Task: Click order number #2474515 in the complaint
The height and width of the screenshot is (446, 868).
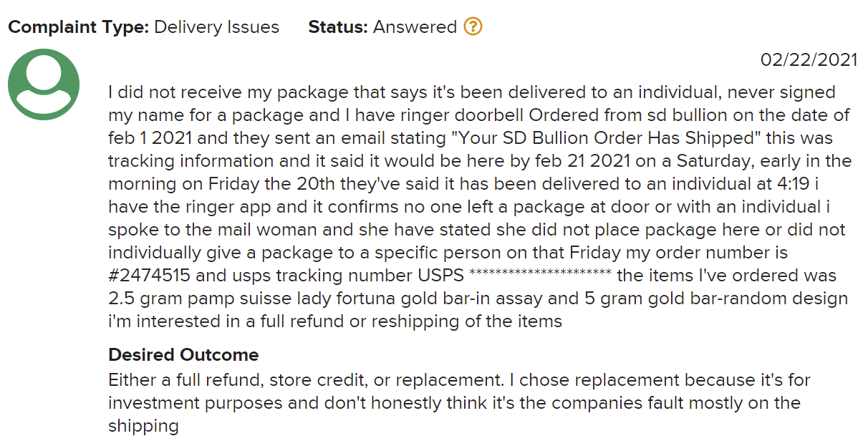Action: click(151, 276)
